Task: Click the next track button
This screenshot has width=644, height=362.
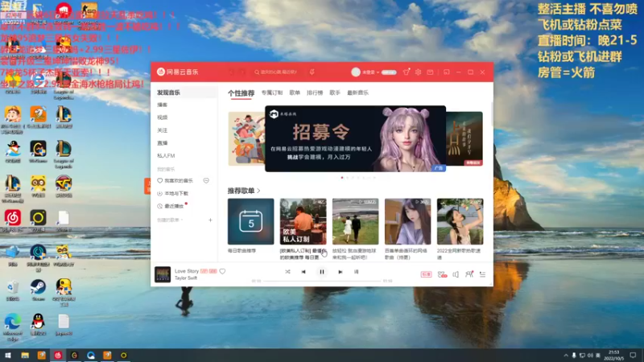Action: click(x=340, y=272)
